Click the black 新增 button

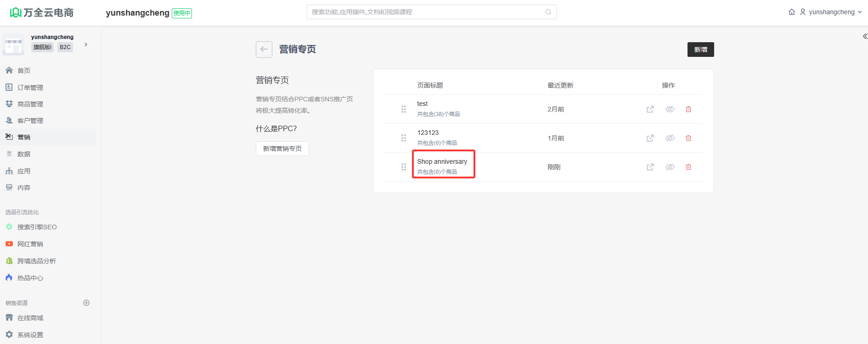pos(700,50)
